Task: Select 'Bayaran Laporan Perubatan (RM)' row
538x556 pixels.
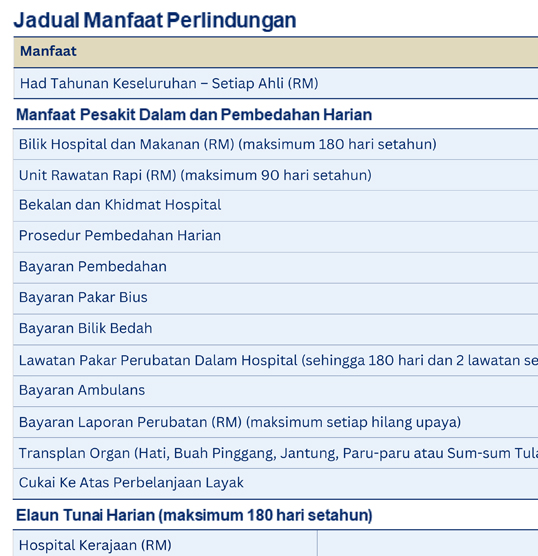Action: tap(276, 422)
